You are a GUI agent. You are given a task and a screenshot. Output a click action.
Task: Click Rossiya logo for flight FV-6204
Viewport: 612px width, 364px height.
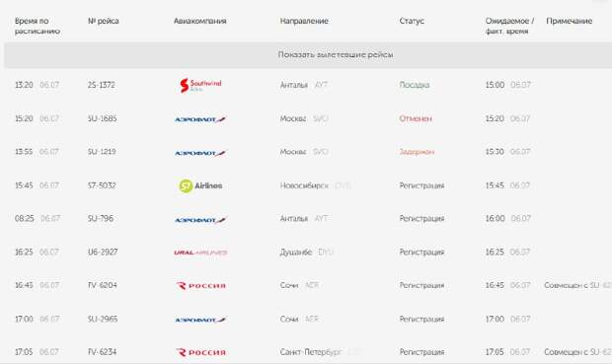[x=201, y=286]
